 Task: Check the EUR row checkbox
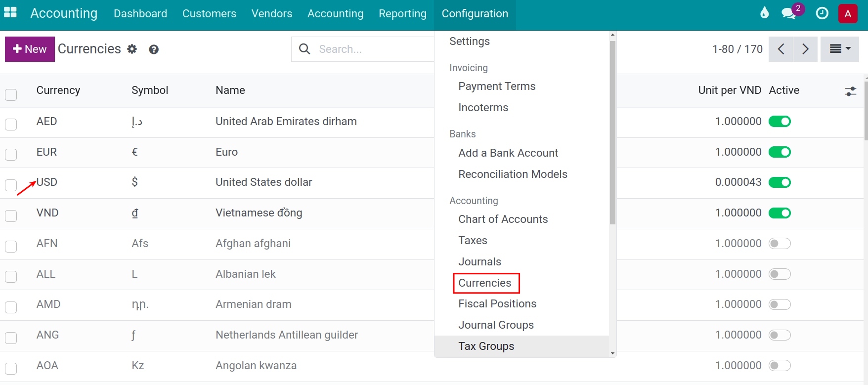pos(11,155)
